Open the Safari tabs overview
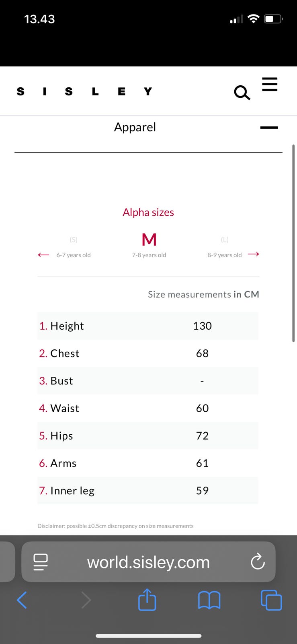 (x=271, y=600)
